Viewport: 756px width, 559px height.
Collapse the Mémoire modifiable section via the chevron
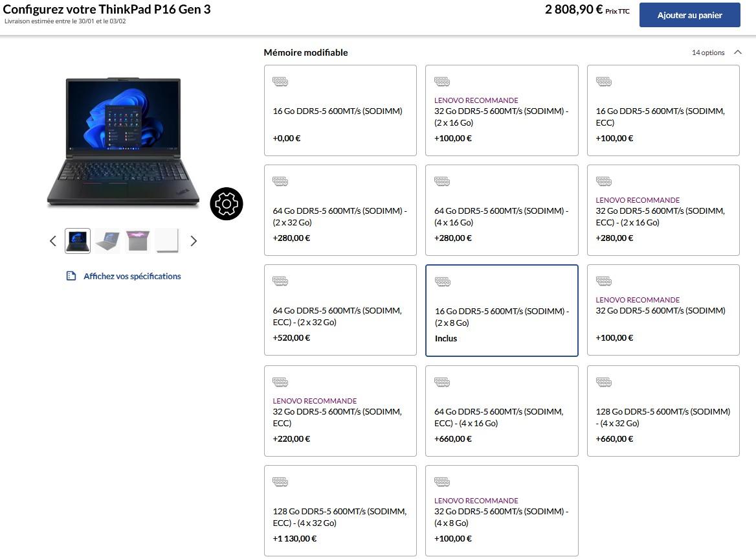(738, 52)
